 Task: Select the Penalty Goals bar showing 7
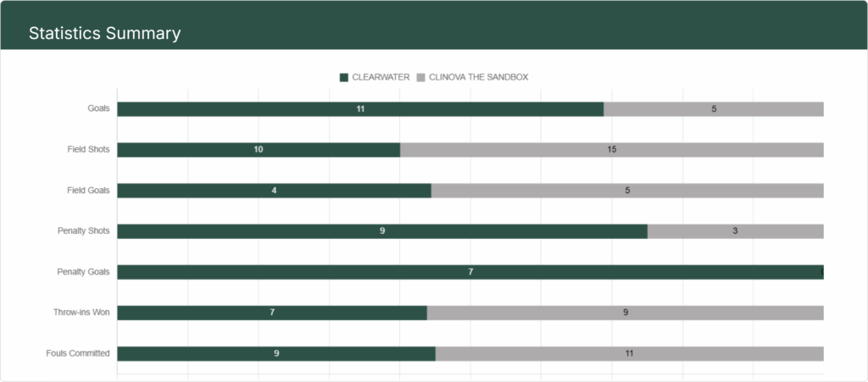(470, 272)
